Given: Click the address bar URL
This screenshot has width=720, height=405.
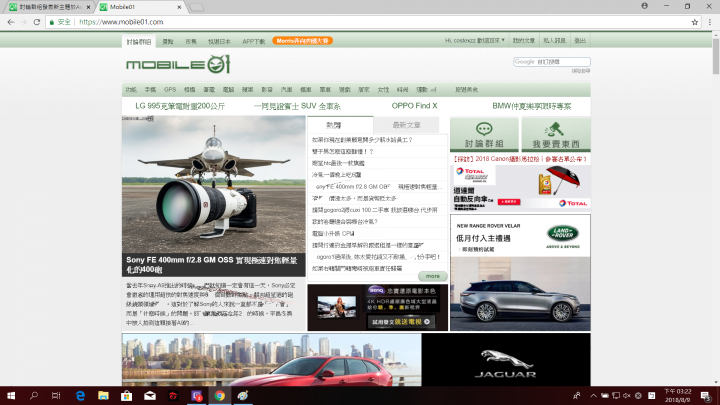Looking at the screenshot, I should (121, 22).
